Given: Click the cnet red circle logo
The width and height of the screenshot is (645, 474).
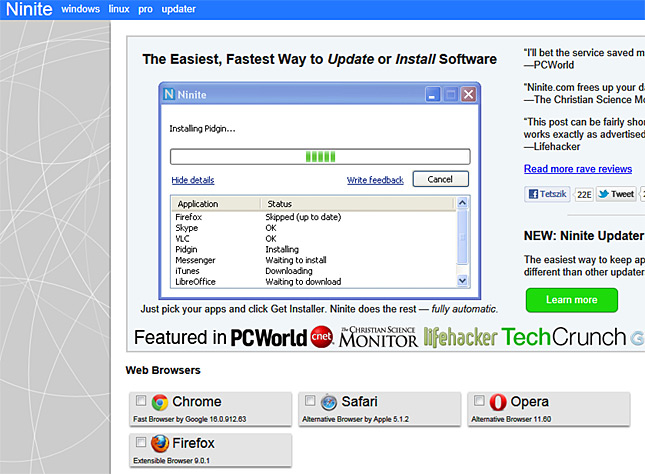Looking at the screenshot, I should pos(321,337).
